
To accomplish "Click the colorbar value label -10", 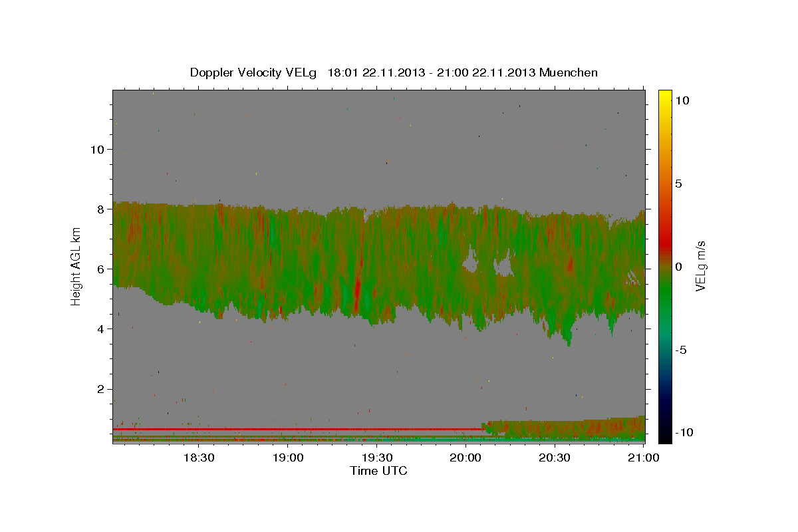I will (684, 432).
